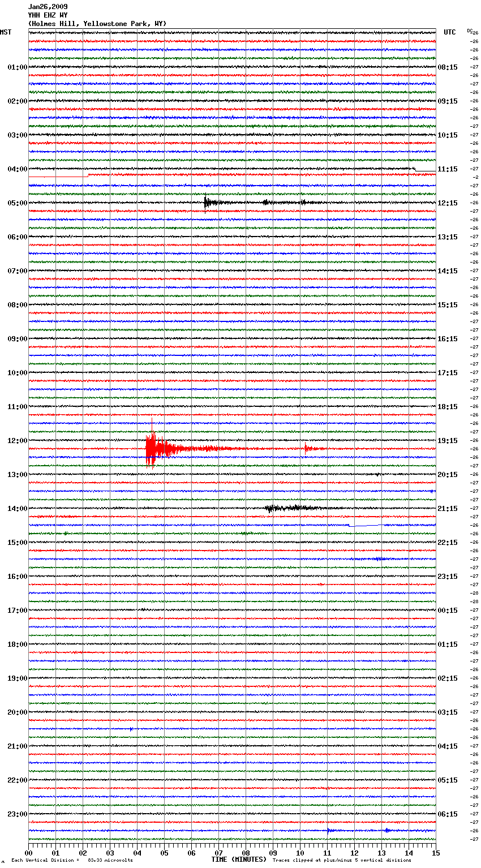Select the 07:00 MST hour label
The width and height of the screenshot is (481, 868).
pyautogui.click(x=18, y=271)
